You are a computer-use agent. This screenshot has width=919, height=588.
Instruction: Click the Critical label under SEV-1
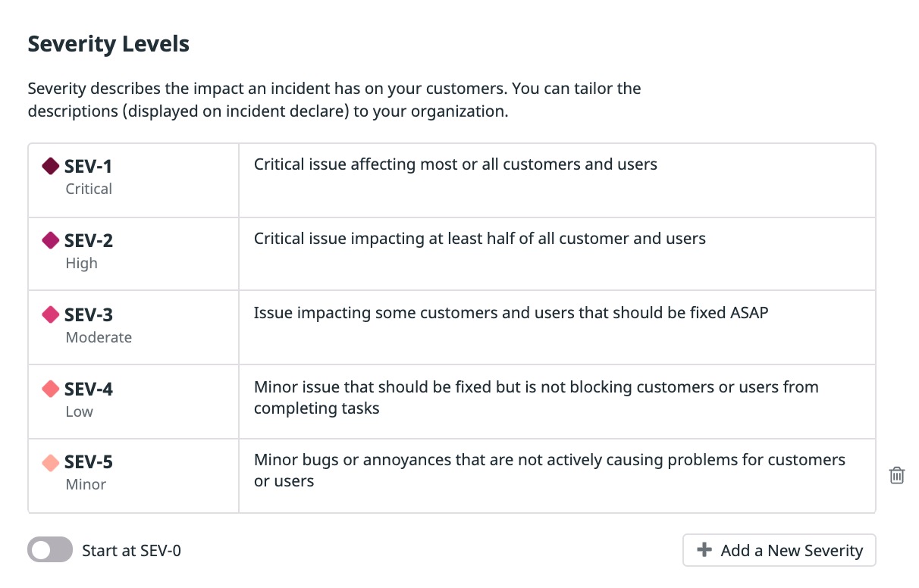tap(89, 189)
